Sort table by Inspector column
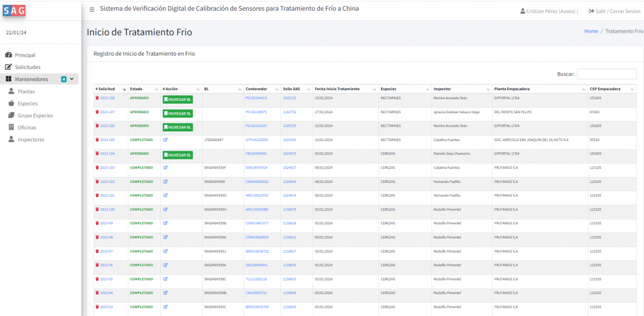This screenshot has width=644, height=316. (462, 89)
